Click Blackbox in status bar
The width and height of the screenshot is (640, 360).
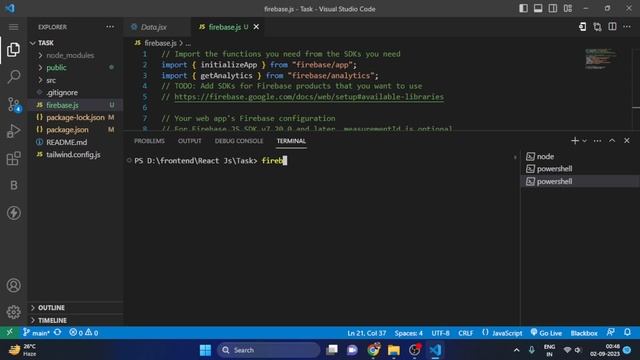point(584,333)
